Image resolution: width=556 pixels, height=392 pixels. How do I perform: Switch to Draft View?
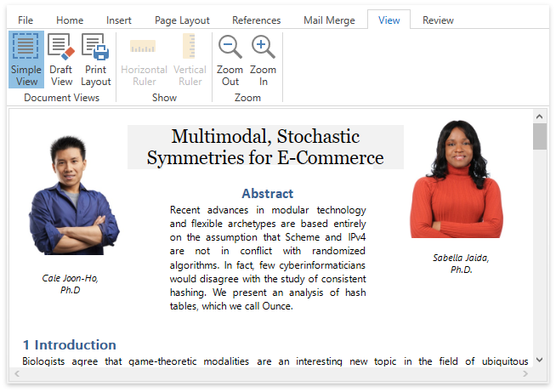(61, 60)
